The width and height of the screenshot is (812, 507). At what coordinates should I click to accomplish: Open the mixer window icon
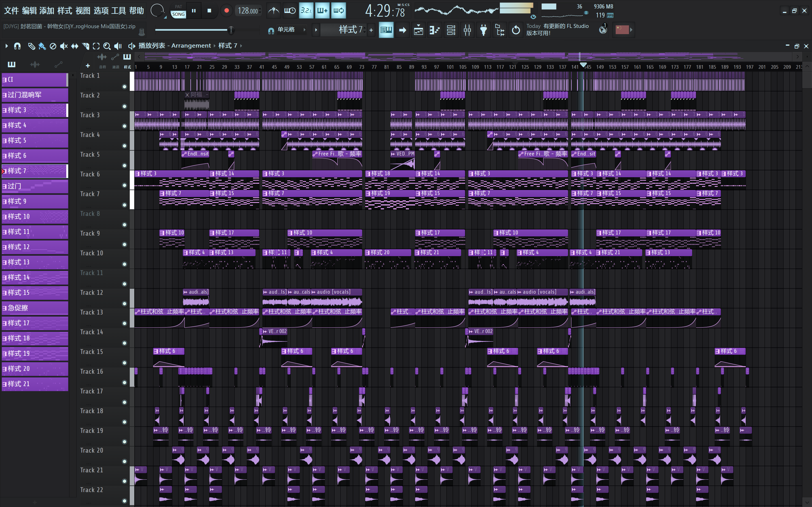pos(467,30)
